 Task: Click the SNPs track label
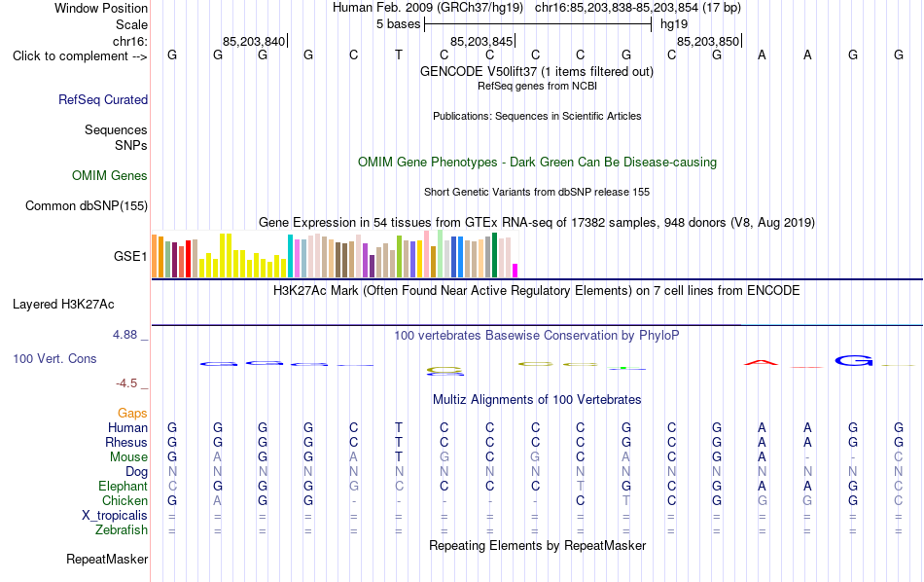pos(131,145)
